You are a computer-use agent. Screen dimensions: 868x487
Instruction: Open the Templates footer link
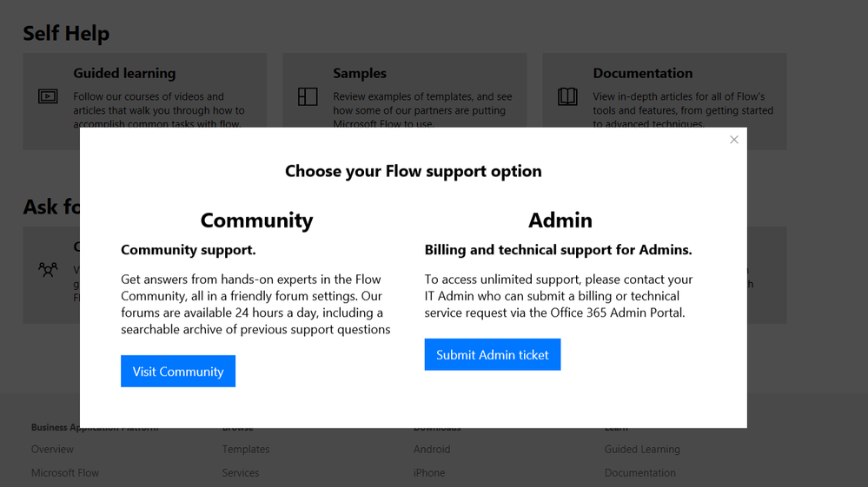(x=245, y=450)
